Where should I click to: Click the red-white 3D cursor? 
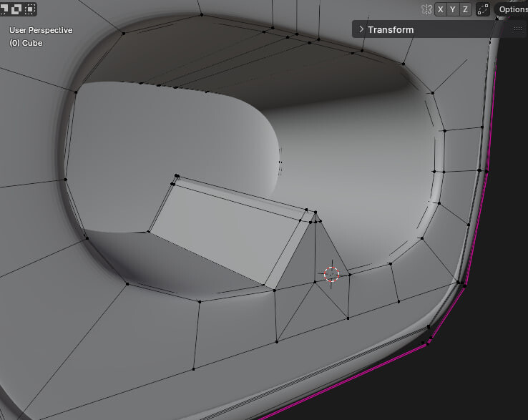click(331, 274)
